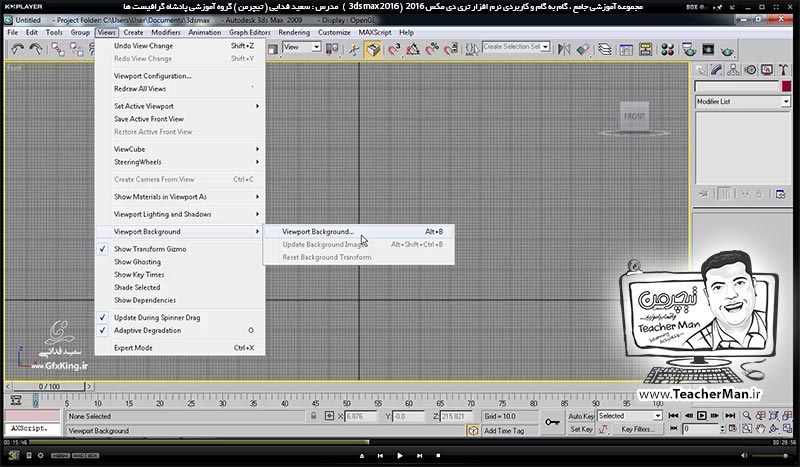Viewport: 800px width, 467px height.
Task: Select Expert Mode menu item
Action: tap(181, 348)
